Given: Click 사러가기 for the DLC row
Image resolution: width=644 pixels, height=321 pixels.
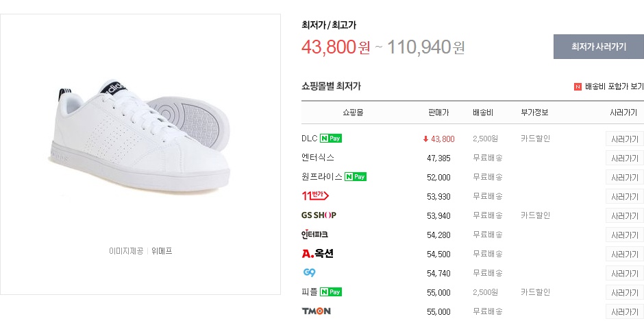Looking at the screenshot, I should (623, 139).
